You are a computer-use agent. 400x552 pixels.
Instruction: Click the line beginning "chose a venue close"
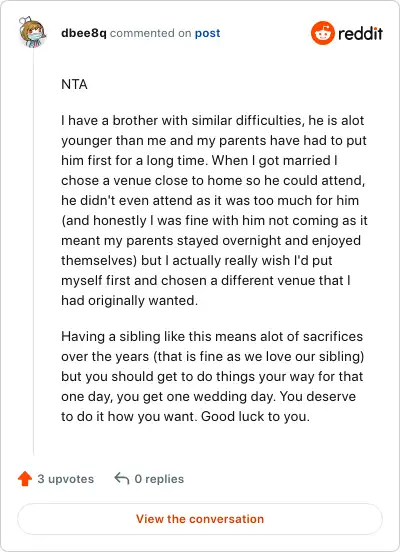[213, 181]
